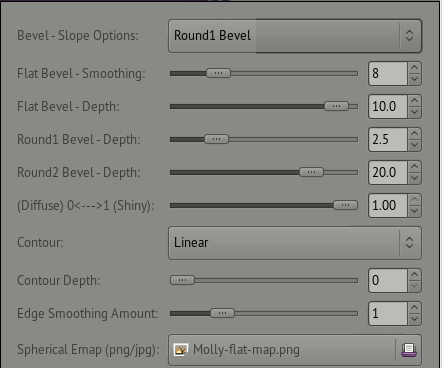Click the file browse icon beside Molly-flat-map.png
The height and width of the screenshot is (368, 442).
[x=409, y=350]
